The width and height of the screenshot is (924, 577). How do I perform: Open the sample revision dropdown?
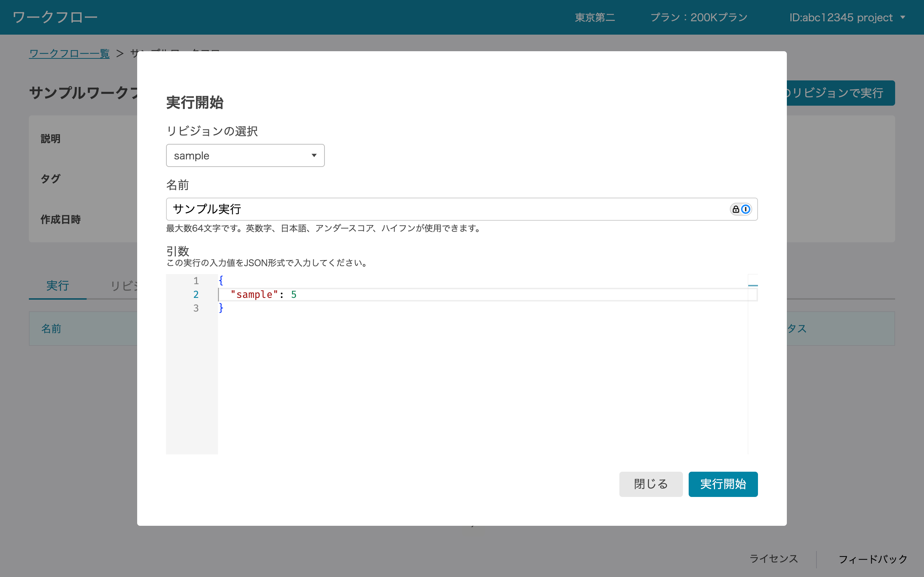[245, 155]
